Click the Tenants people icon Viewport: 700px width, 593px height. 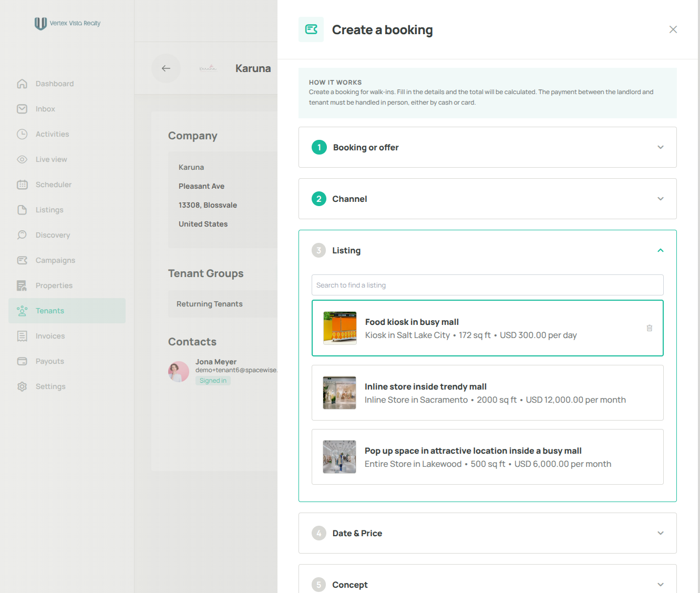pos(22,311)
